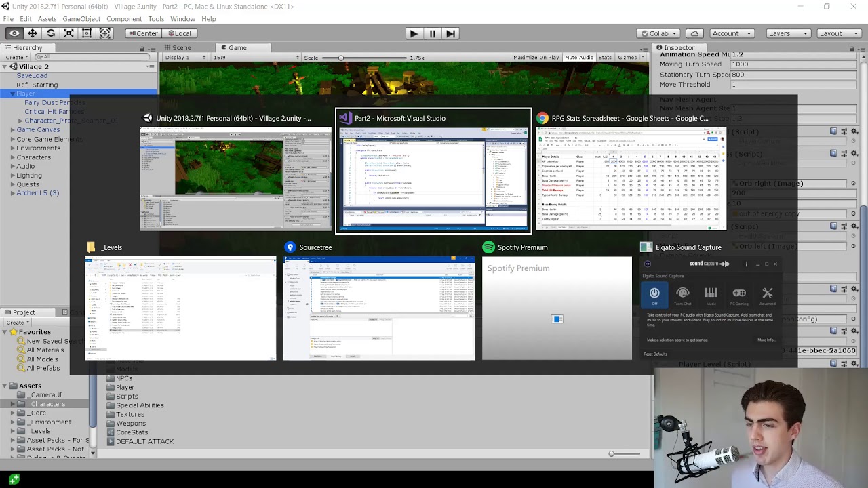Click the DEFAULT ATTACK asset icon
Image resolution: width=868 pixels, height=488 pixels.
click(110, 441)
